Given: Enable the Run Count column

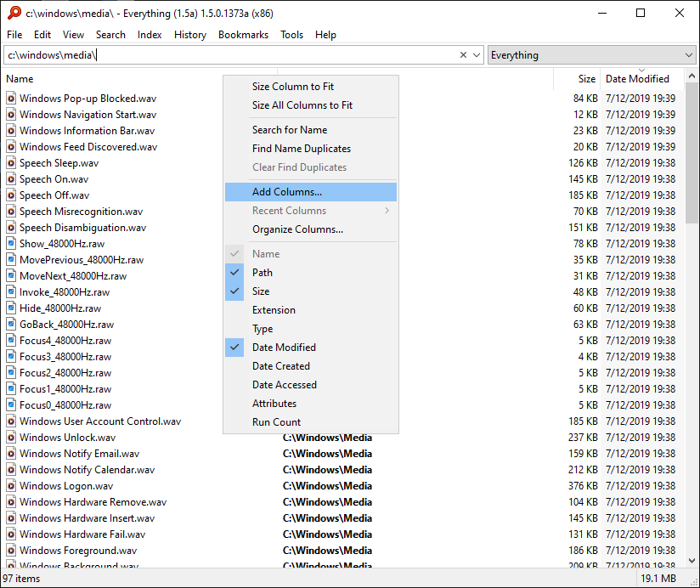Looking at the screenshot, I should point(311,422).
